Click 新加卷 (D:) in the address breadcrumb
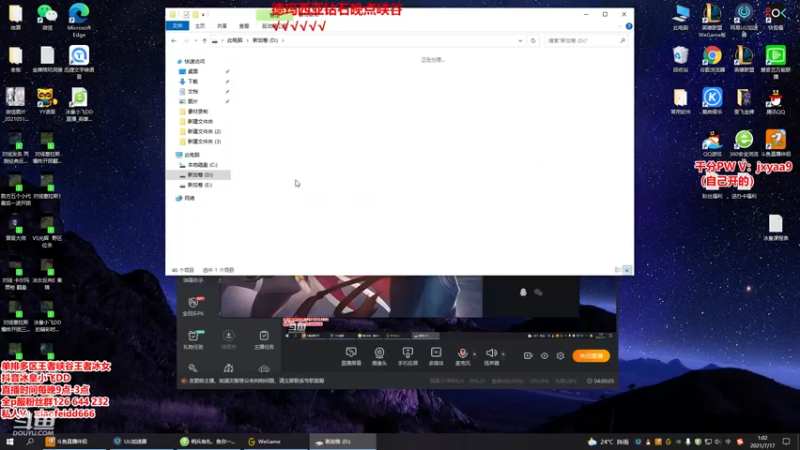The width and height of the screenshot is (800, 450). tap(265, 40)
